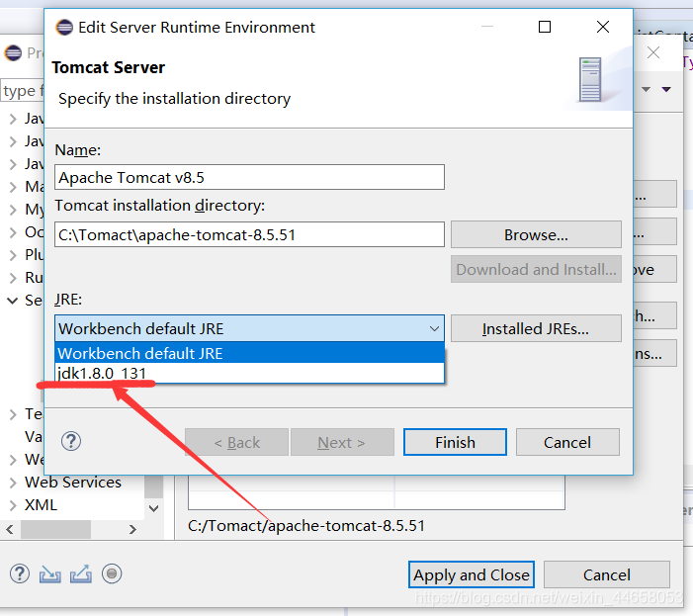Click the Name field containing Apache Tomcat v8.5

pos(250,177)
